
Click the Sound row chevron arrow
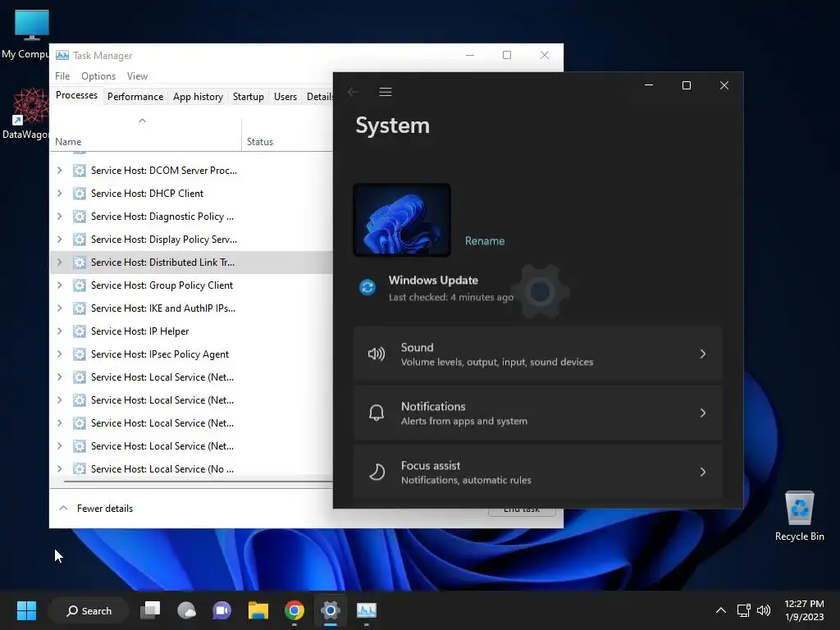coord(702,354)
